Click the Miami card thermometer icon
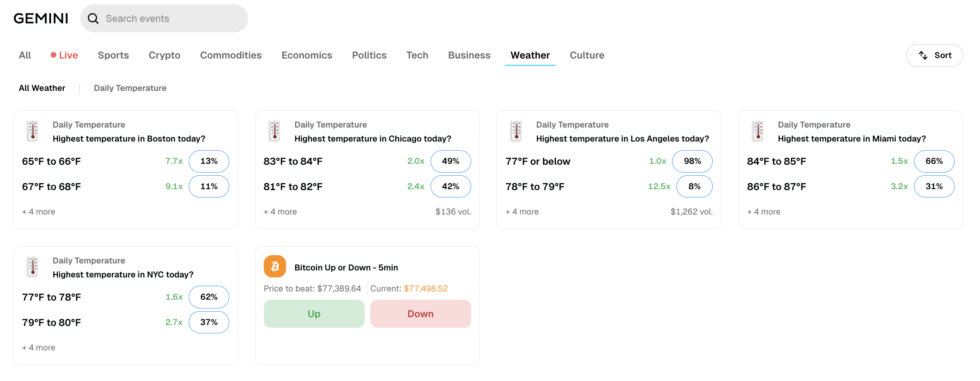980x381 pixels. click(x=758, y=131)
